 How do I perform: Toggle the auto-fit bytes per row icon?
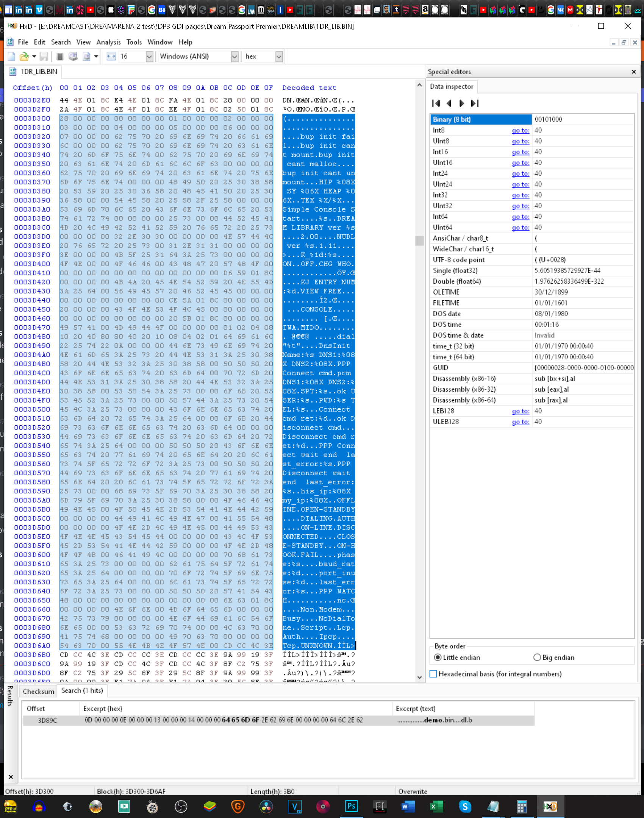click(x=111, y=56)
